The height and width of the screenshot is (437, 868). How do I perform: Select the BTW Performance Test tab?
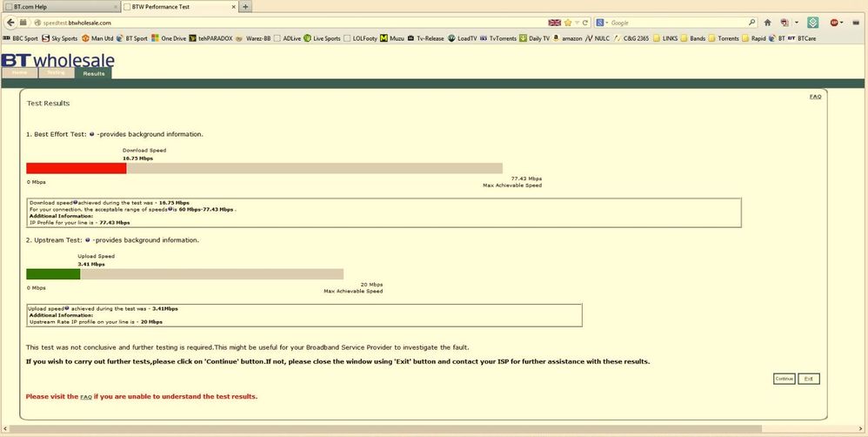(x=179, y=7)
